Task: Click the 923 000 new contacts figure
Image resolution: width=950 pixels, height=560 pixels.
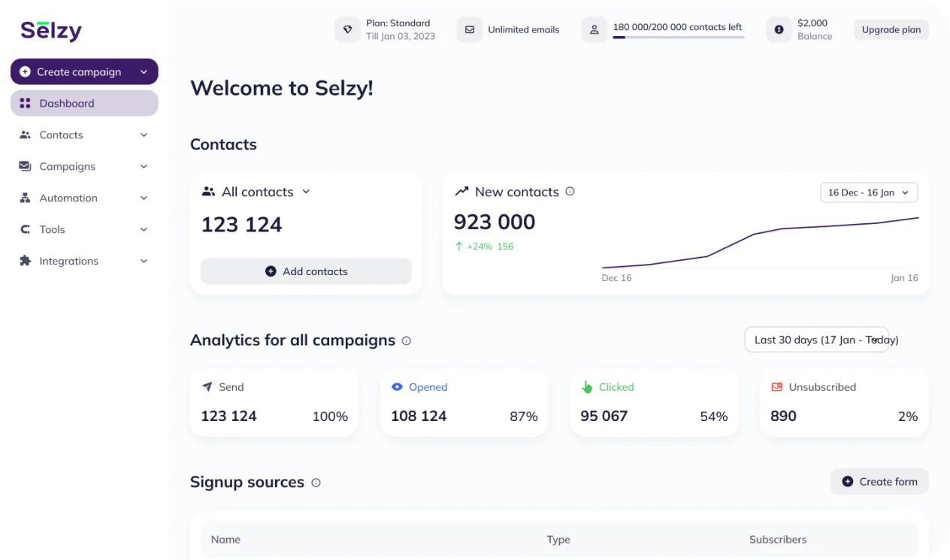Action: (x=495, y=222)
